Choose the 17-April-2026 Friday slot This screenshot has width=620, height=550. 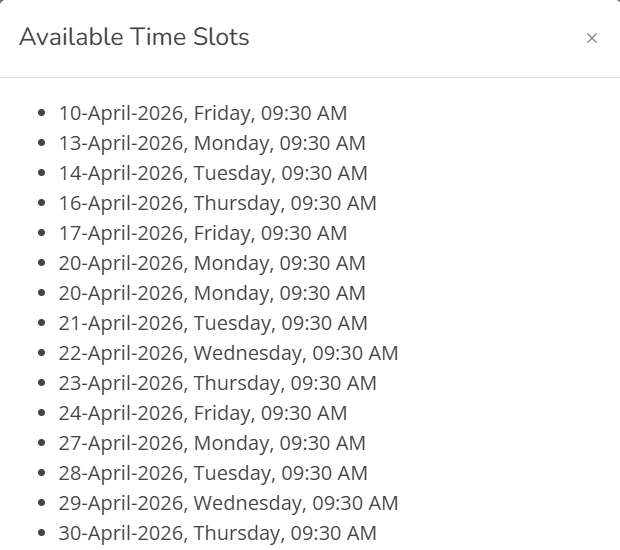pos(203,233)
